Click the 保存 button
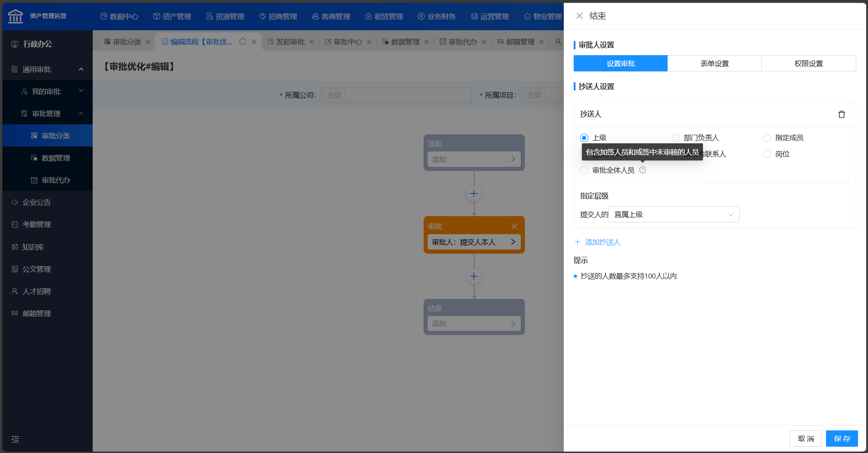This screenshot has width=868, height=453. (x=841, y=439)
